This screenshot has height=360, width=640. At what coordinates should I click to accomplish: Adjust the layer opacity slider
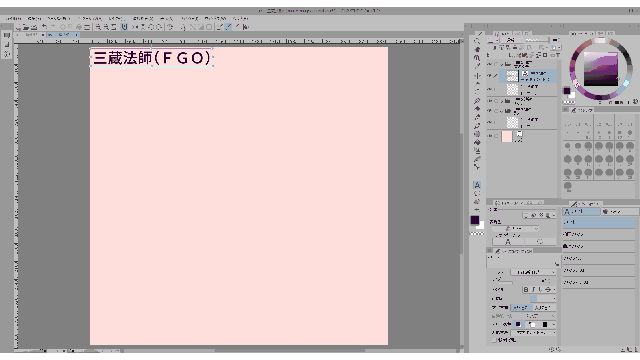click(x=537, y=40)
